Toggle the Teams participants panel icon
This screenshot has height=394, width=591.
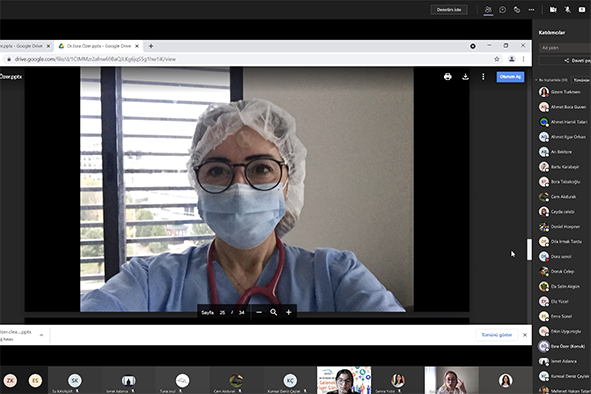tap(488, 10)
